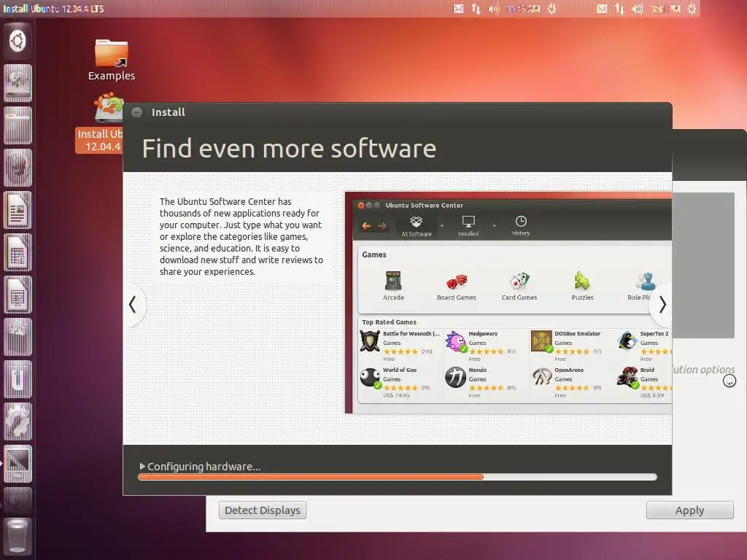This screenshot has height=560, width=747.
Task: Click the AM clock in the top panel
Action: pos(523,9)
